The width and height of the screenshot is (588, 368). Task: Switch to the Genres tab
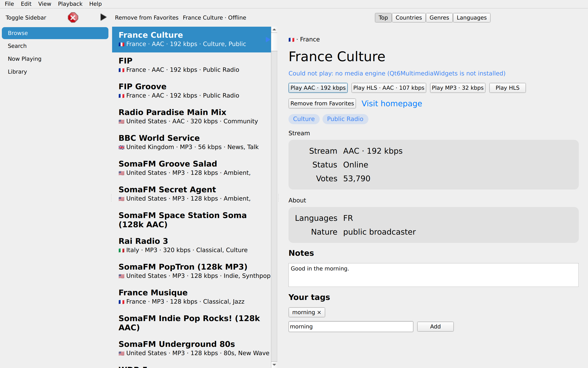[x=439, y=17]
